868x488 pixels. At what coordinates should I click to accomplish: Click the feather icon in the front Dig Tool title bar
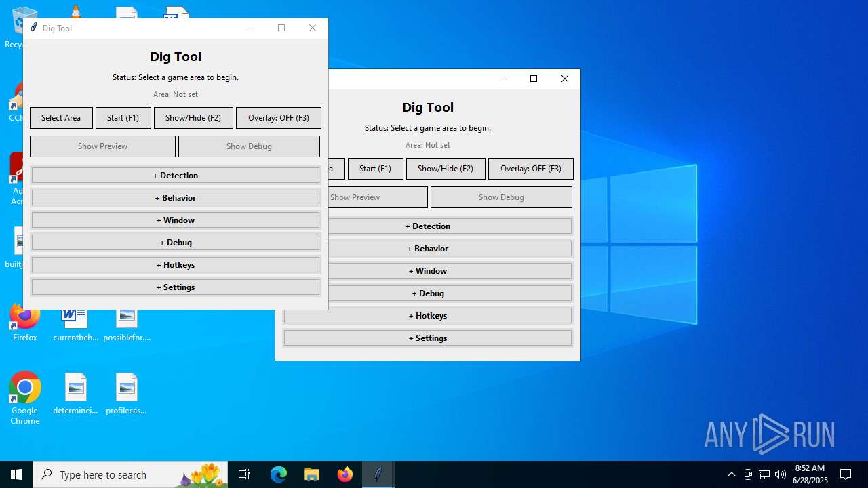click(x=33, y=28)
